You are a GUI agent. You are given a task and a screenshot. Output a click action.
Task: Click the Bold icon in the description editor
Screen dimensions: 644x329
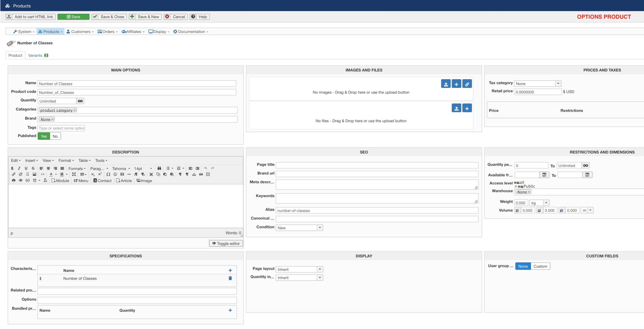coord(12,169)
